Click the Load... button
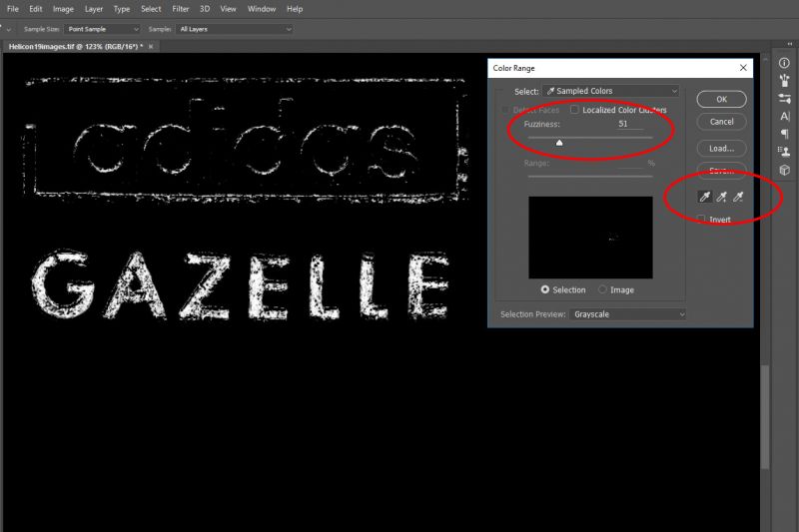This screenshot has height=532, width=799. pos(721,148)
